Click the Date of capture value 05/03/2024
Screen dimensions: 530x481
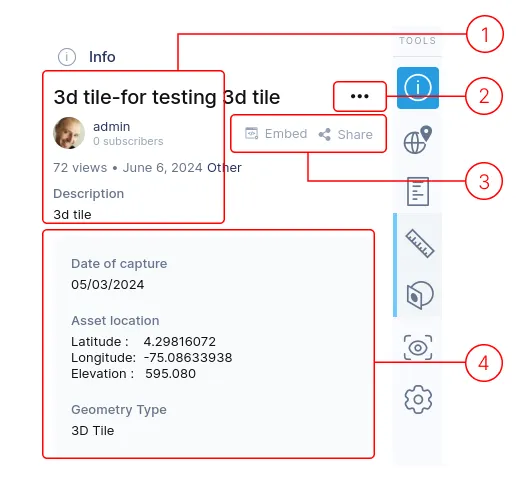107,285
